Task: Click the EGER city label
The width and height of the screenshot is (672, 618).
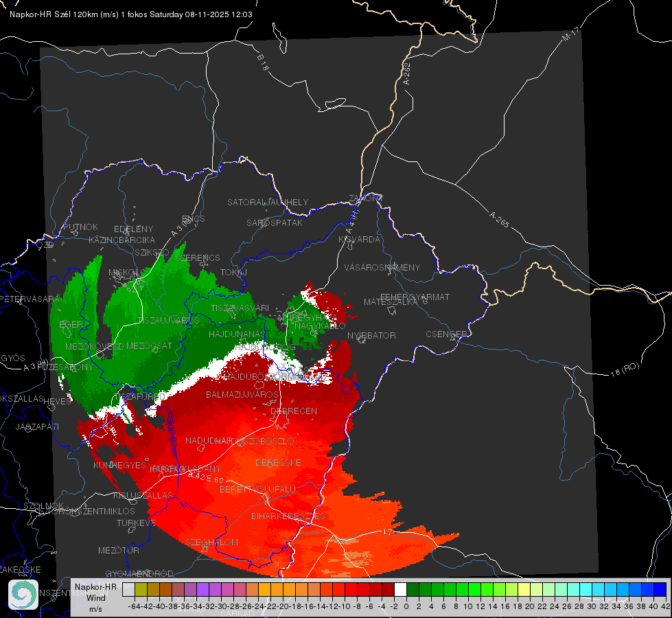Action: [x=71, y=325]
